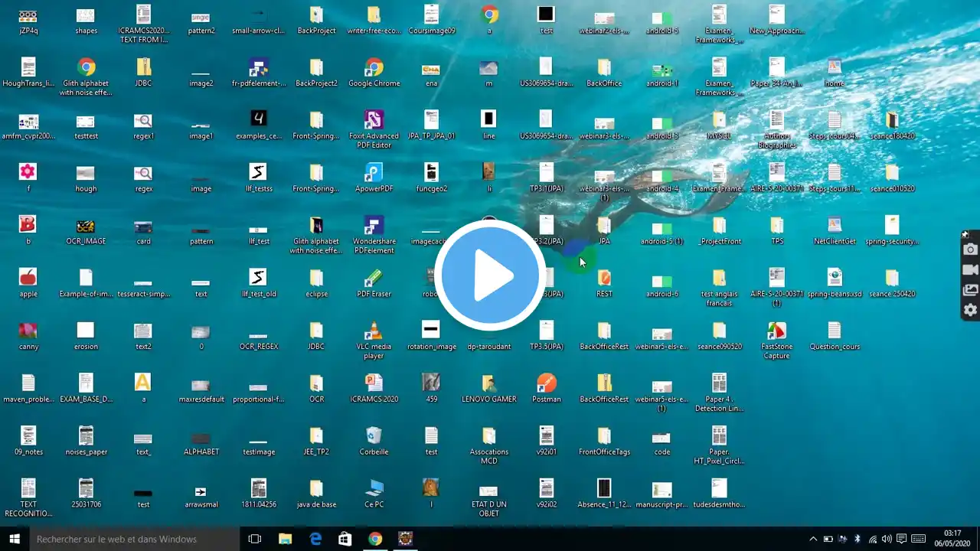The image size is (980, 551).
Task: Select the Authors Biographies document
Action: click(x=776, y=129)
